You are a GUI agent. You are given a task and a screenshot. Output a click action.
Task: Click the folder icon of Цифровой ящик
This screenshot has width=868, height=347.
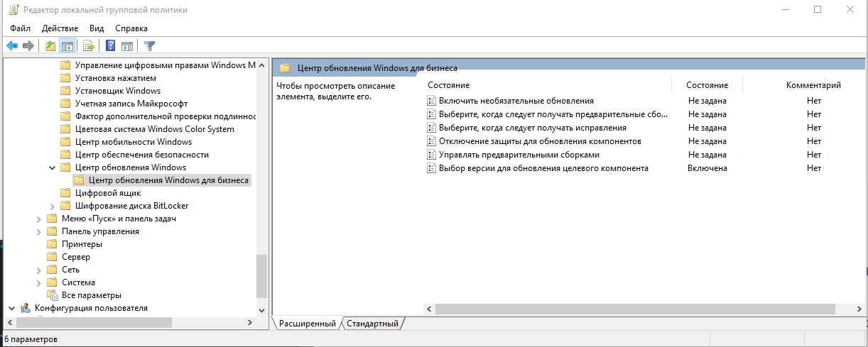click(x=65, y=193)
